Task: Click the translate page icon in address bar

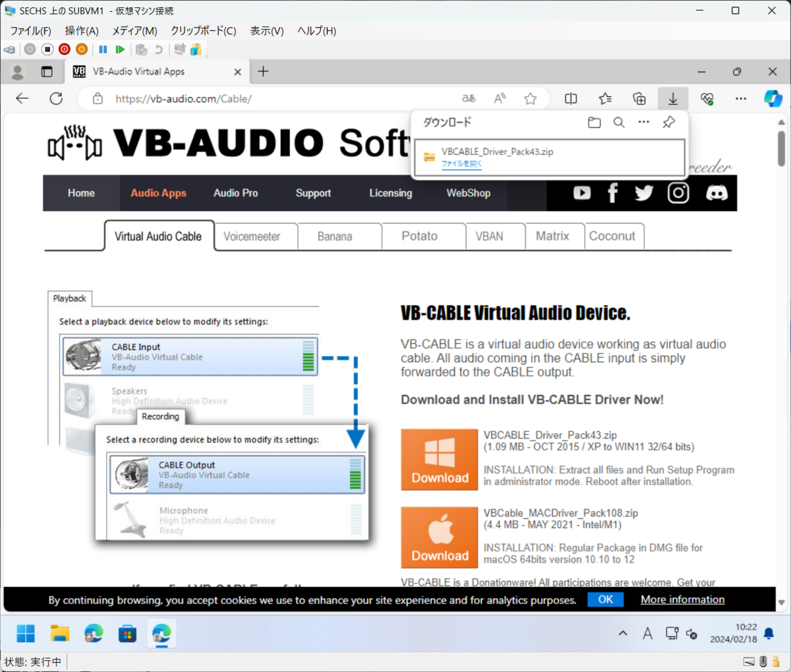Action: tap(469, 98)
